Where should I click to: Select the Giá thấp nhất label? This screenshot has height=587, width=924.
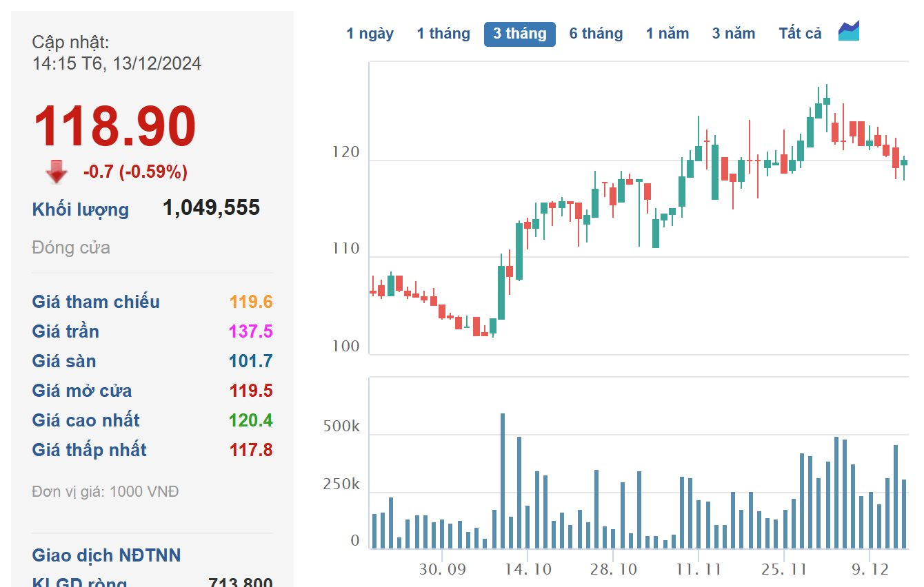(89, 450)
